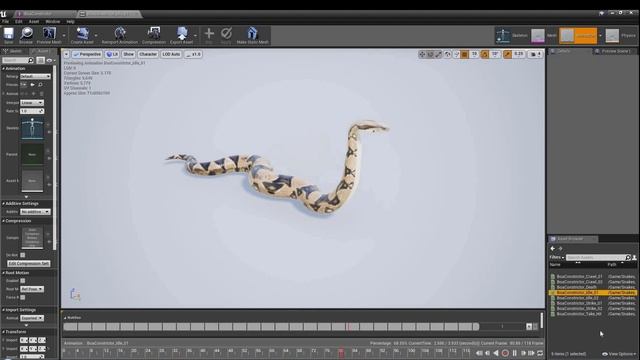Toggle grid snapping in viewport

click(464, 54)
